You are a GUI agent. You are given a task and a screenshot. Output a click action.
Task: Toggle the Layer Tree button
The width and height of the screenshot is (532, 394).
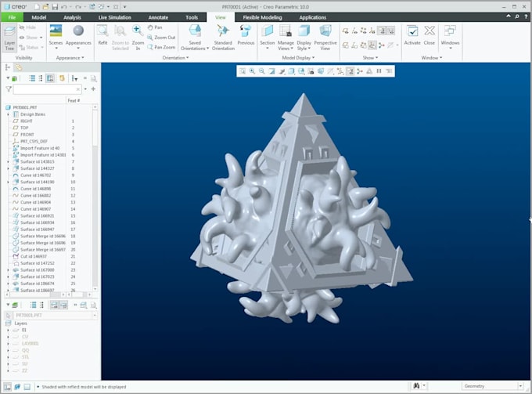(x=9, y=38)
